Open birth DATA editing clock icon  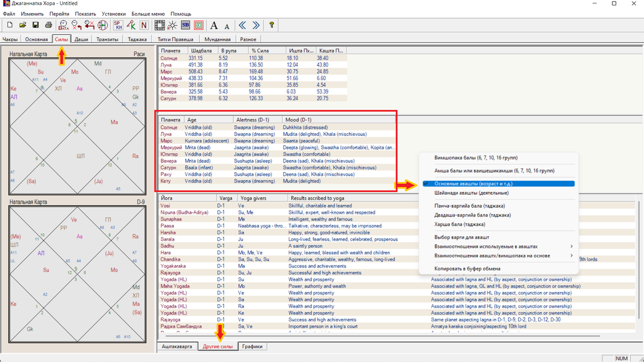pos(63,25)
